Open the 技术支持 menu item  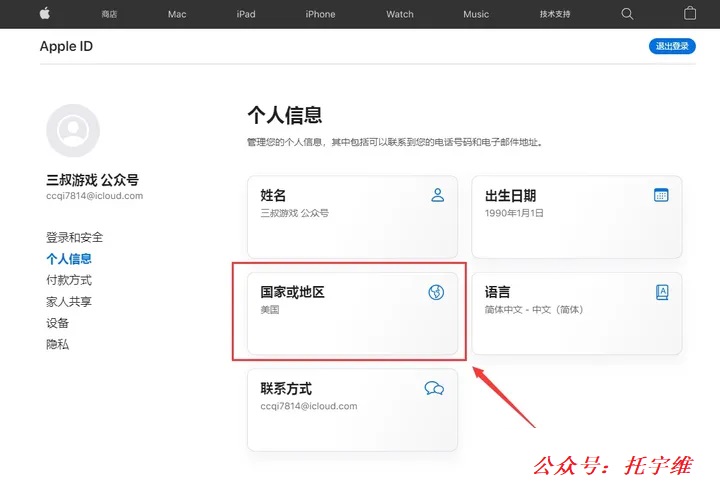tap(555, 14)
